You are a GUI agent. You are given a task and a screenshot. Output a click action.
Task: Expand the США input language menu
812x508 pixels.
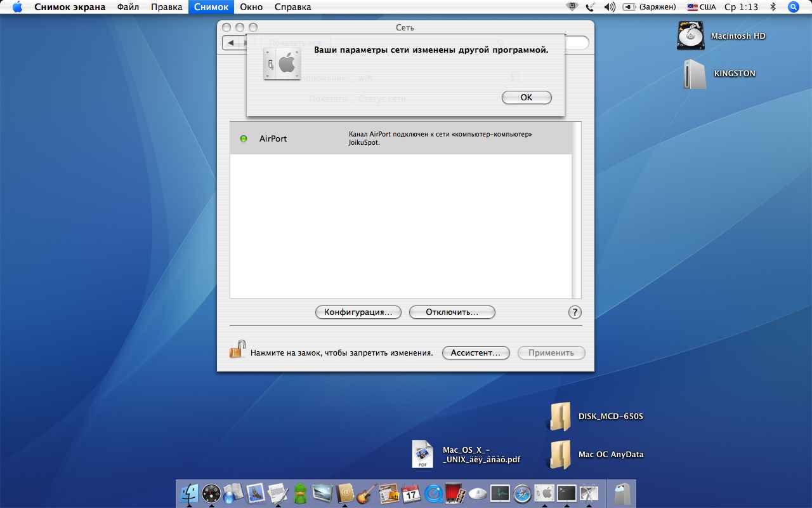coord(701,7)
